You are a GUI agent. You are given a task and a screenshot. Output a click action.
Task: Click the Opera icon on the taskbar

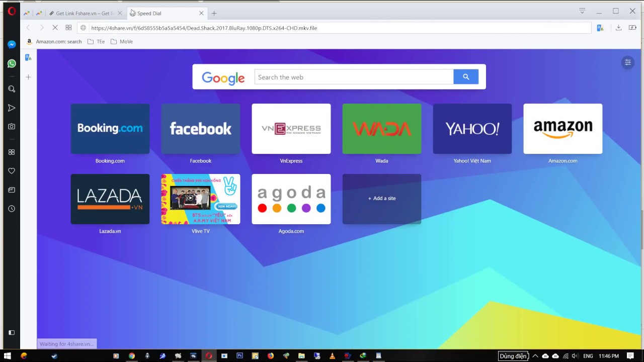209,356
